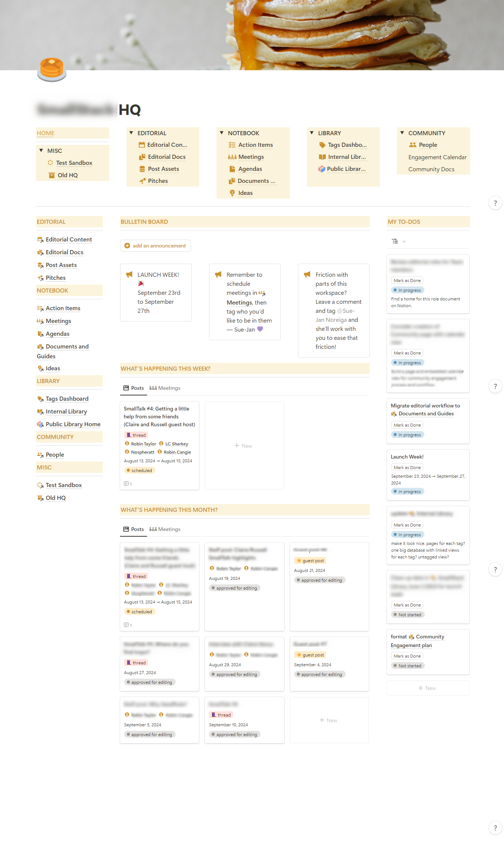Image resolution: width=504 pixels, height=845 pixels.
Task: Click Mark as Done on Find a home card
Action: [x=407, y=281]
